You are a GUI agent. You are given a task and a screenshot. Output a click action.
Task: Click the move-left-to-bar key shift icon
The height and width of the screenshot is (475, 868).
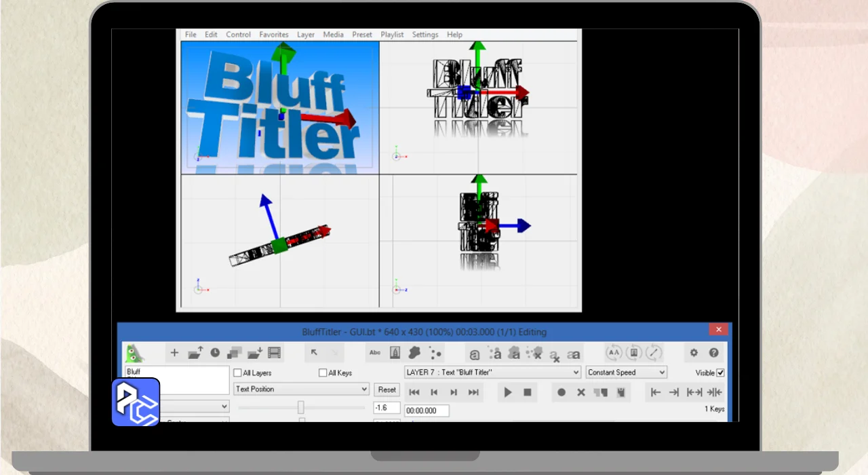655,392
